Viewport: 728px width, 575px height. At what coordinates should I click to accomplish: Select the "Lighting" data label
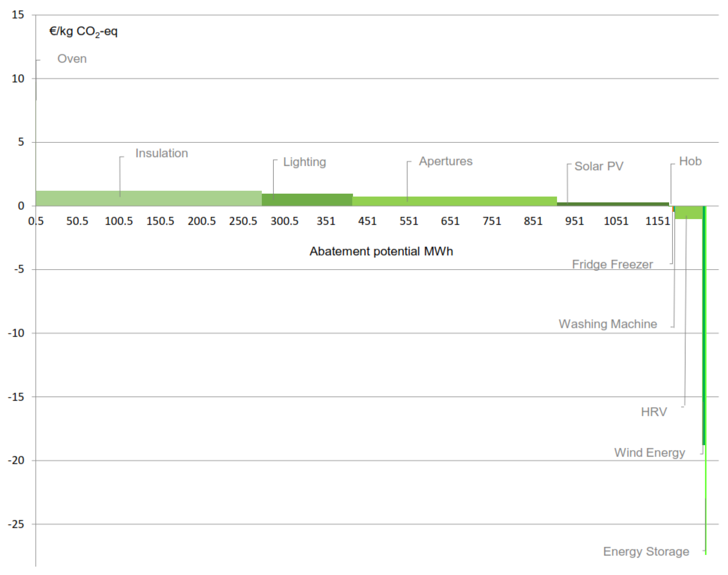click(x=304, y=162)
